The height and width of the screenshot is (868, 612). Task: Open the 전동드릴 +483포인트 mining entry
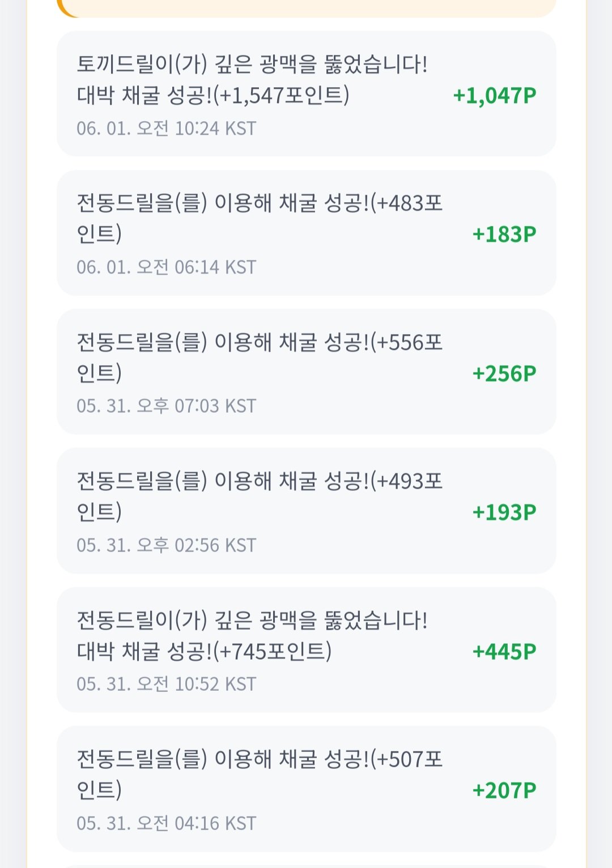point(306,233)
